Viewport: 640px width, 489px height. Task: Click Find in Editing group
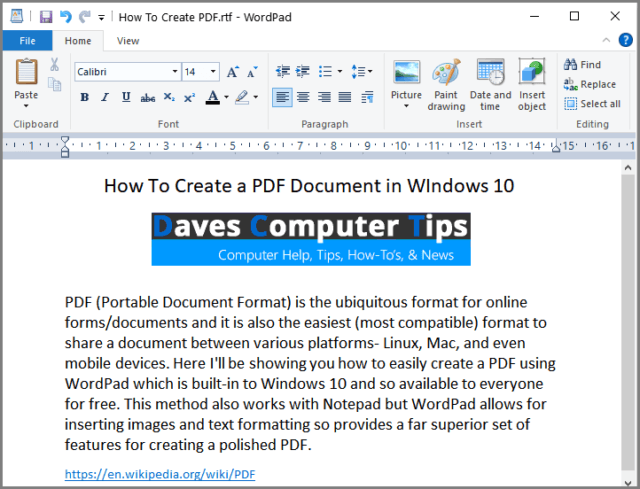583,64
